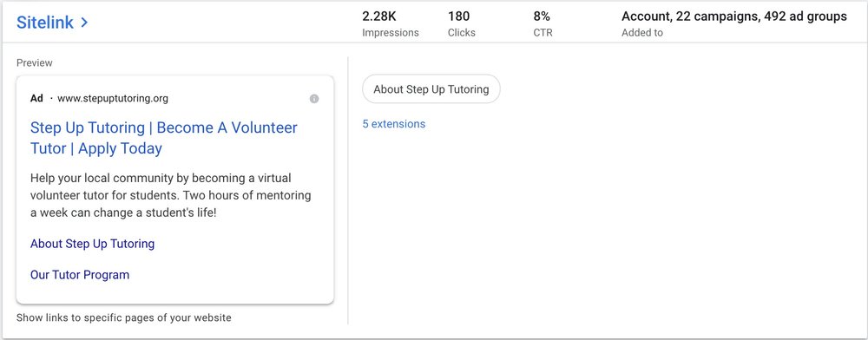Open Our Tutor Program sitelink
The width and height of the screenshot is (868, 340).
click(x=80, y=275)
